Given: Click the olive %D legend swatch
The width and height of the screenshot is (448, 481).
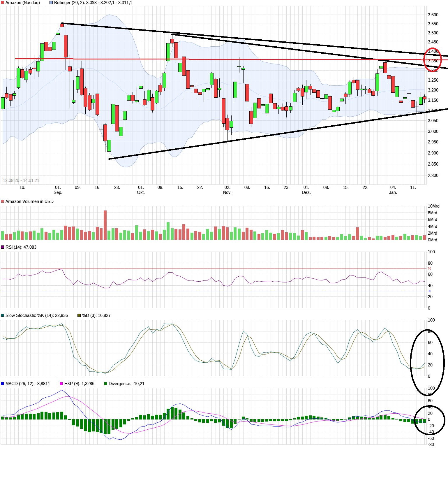Looking at the screenshot, I should tap(79, 315).
